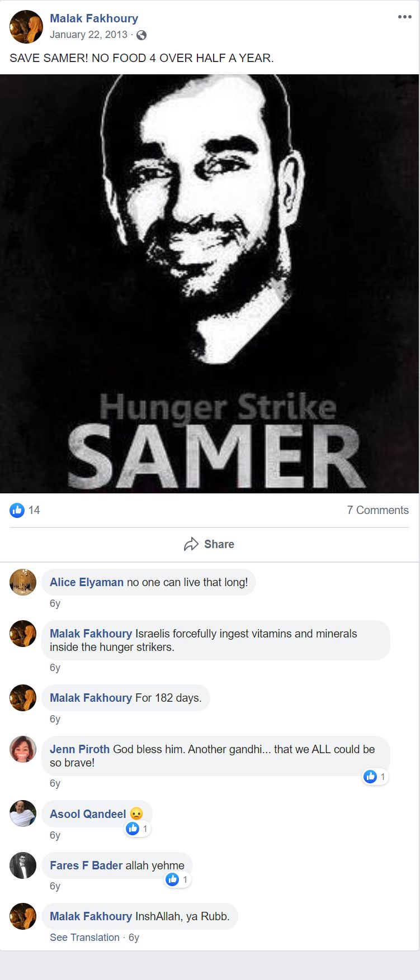Click like reaction on Fares F Bader's comment
This screenshot has width=420, height=980.
point(172,880)
